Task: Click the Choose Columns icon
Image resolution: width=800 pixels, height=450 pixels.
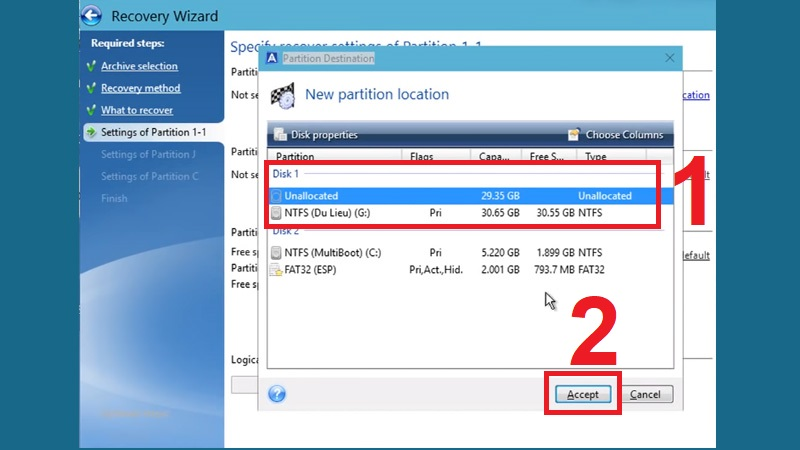Action: 573,135
